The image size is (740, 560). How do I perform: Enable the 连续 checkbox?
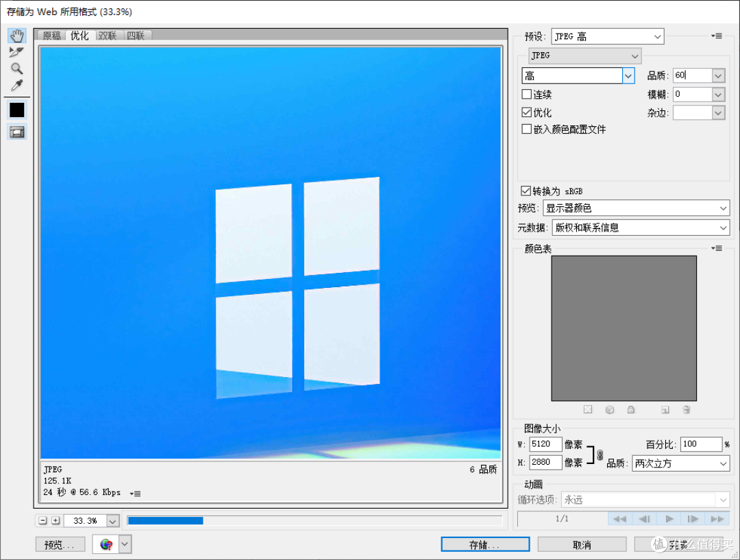coord(527,94)
